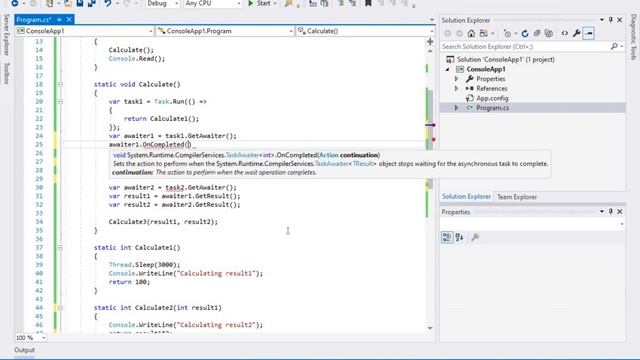The height and width of the screenshot is (360, 640).
Task: Click the Pending Changes Filter clock icon
Action: [508, 33]
